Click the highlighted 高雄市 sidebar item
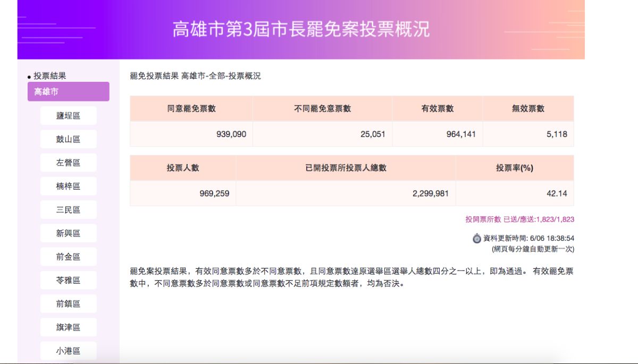Viewport: 638px width, 364px height. (x=68, y=91)
